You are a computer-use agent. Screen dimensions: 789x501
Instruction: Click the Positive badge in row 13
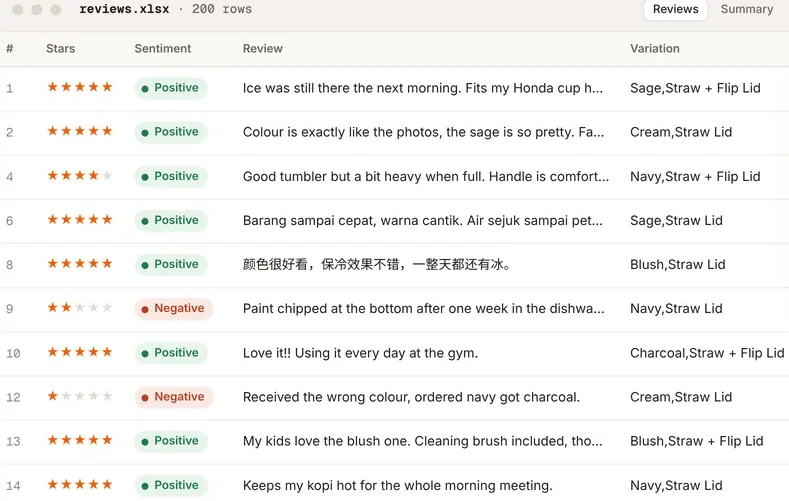[x=171, y=441]
